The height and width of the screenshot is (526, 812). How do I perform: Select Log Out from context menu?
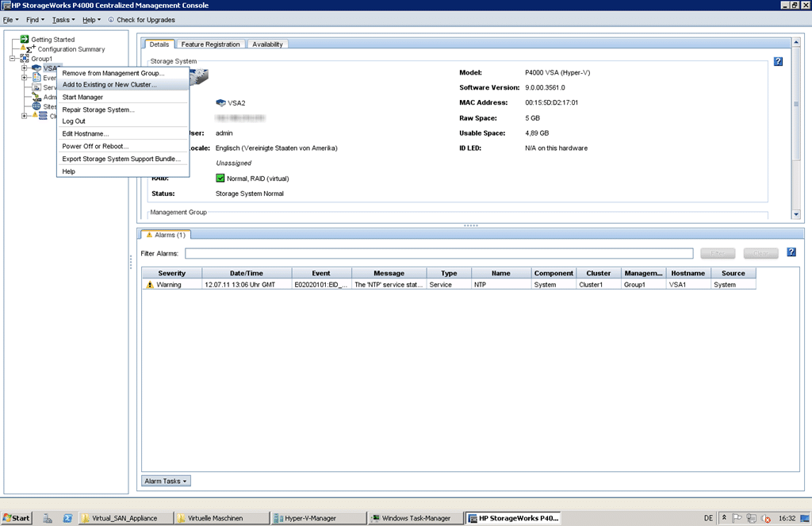click(x=123, y=121)
